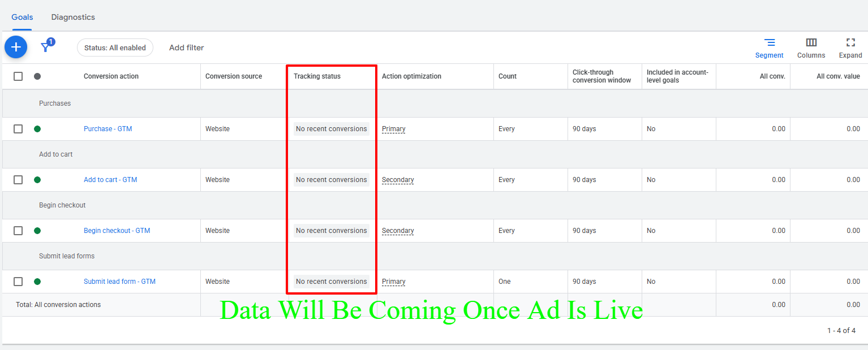Open the Begin checkout - GTM conversion action
This screenshot has height=350, width=868.
point(117,231)
